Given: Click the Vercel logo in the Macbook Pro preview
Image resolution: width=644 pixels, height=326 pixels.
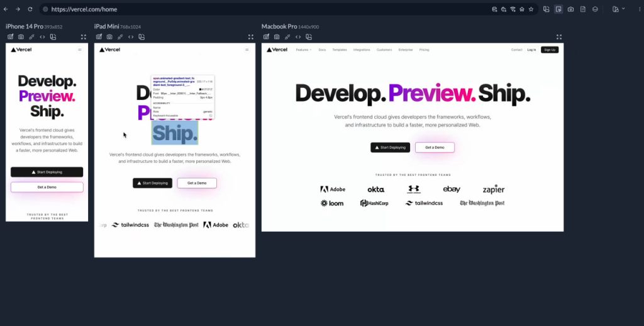Looking at the screenshot, I should 277,50.
